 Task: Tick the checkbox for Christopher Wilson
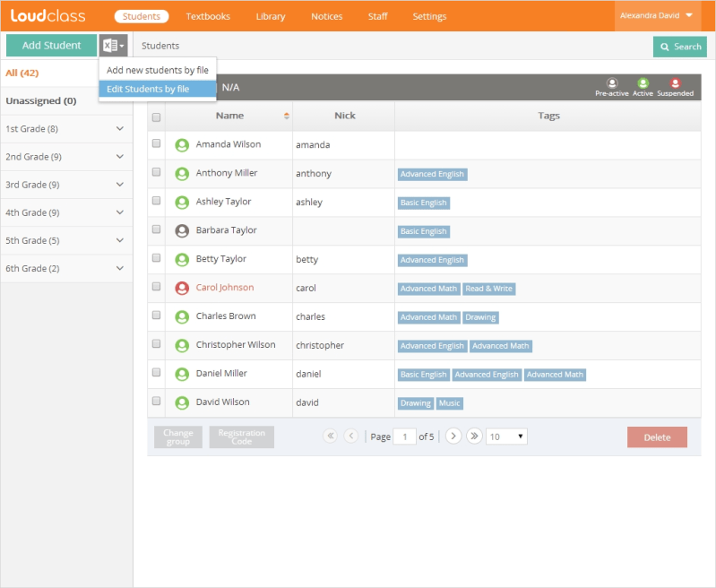tap(156, 344)
